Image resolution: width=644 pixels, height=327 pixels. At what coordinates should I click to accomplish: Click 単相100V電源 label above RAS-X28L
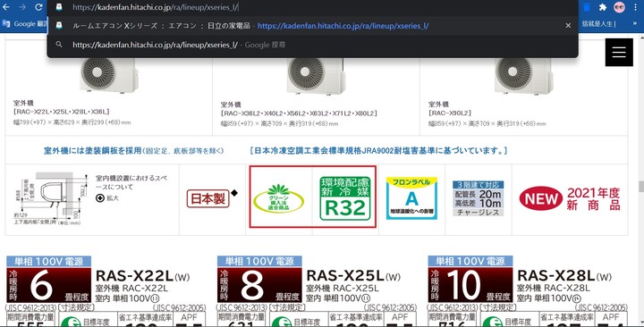tap(470, 262)
